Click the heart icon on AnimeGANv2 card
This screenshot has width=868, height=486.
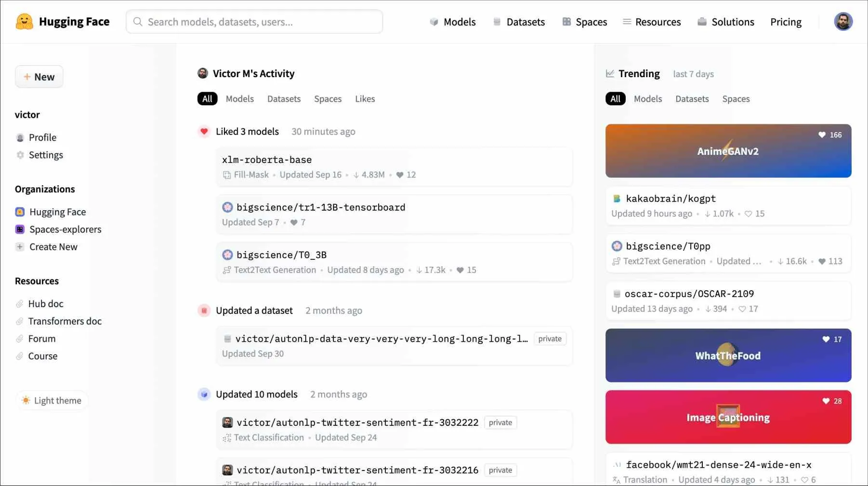(822, 135)
